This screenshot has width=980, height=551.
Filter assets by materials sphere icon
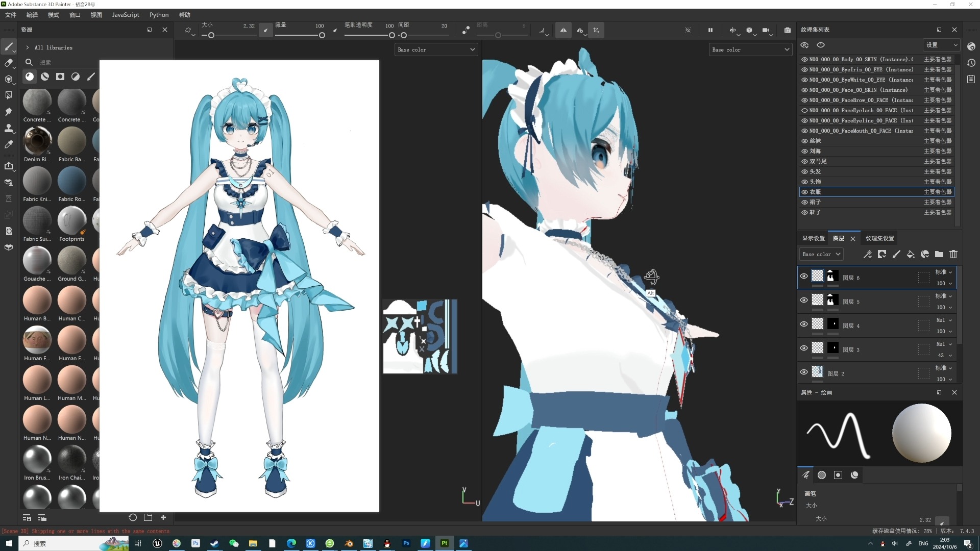click(30, 77)
